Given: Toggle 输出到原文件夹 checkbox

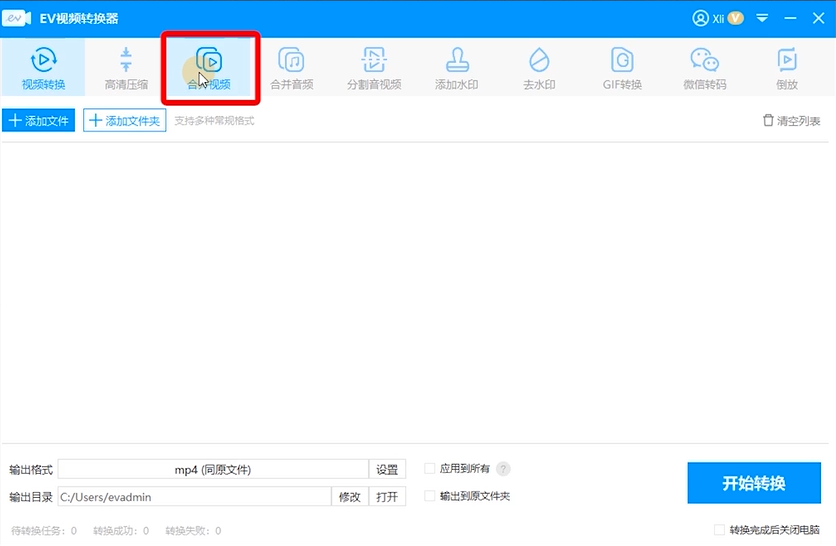Looking at the screenshot, I should 430,496.
